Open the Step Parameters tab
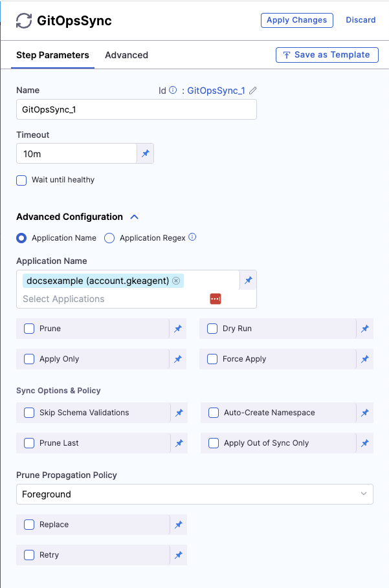 52,55
